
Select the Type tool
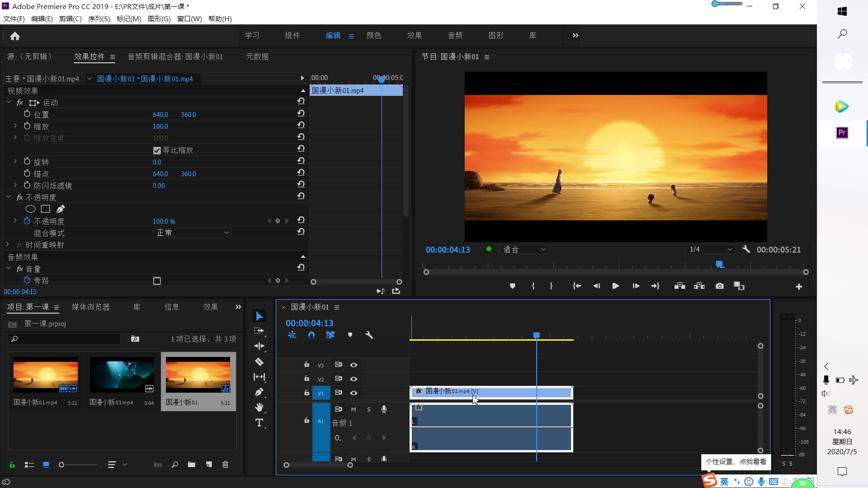tap(259, 423)
